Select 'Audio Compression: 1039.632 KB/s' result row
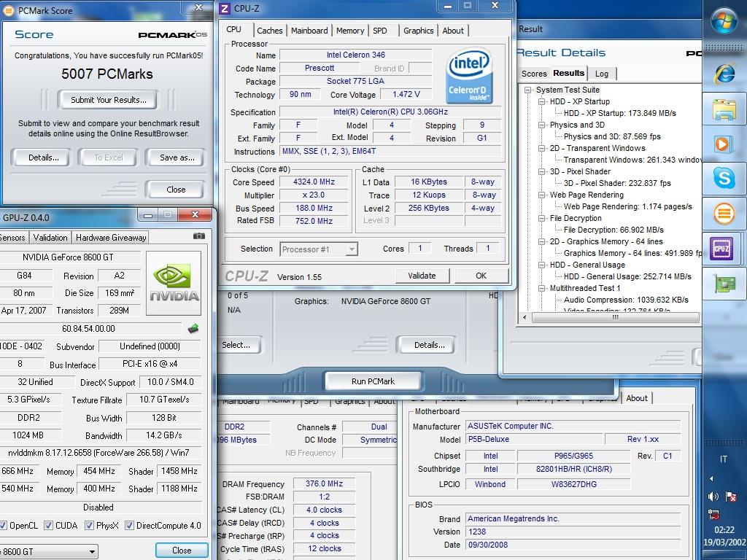The image size is (747, 560). click(626, 300)
